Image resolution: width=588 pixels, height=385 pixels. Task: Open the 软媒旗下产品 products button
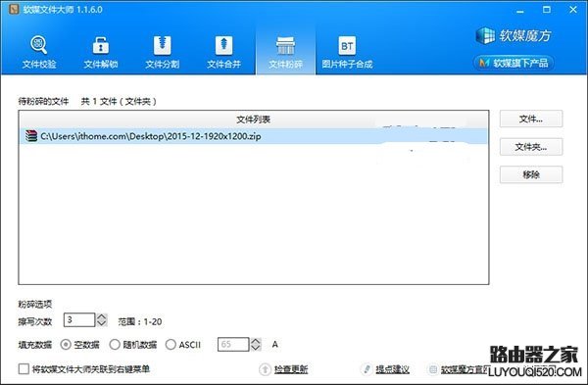point(514,63)
